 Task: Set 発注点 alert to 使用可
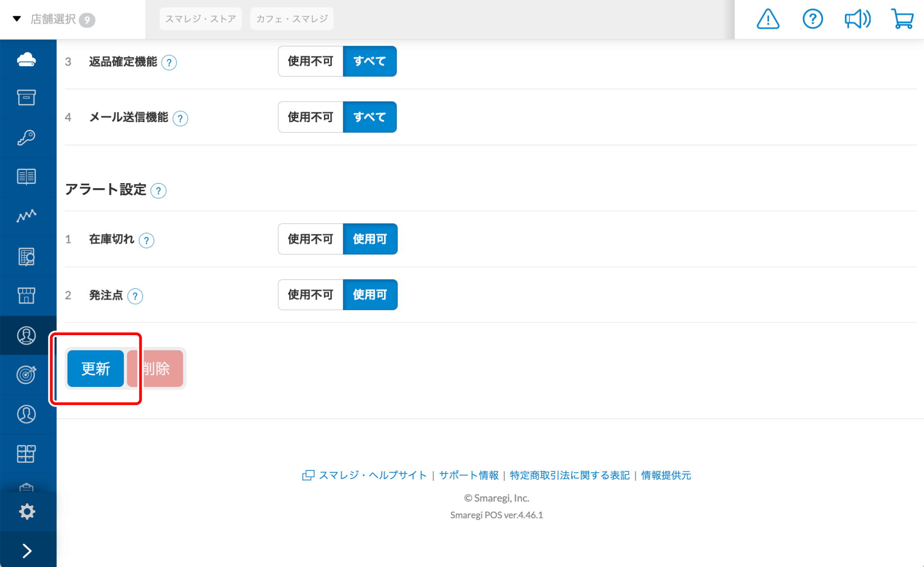370,295
